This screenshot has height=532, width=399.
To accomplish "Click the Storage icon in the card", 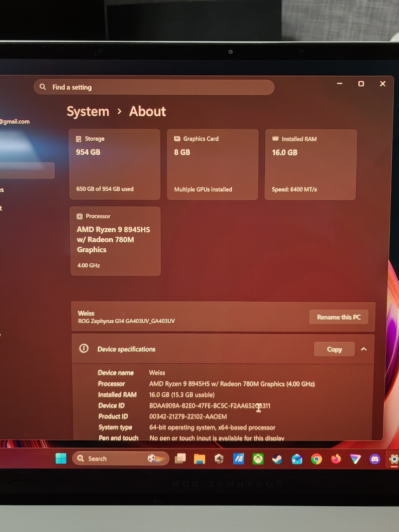I will point(78,139).
